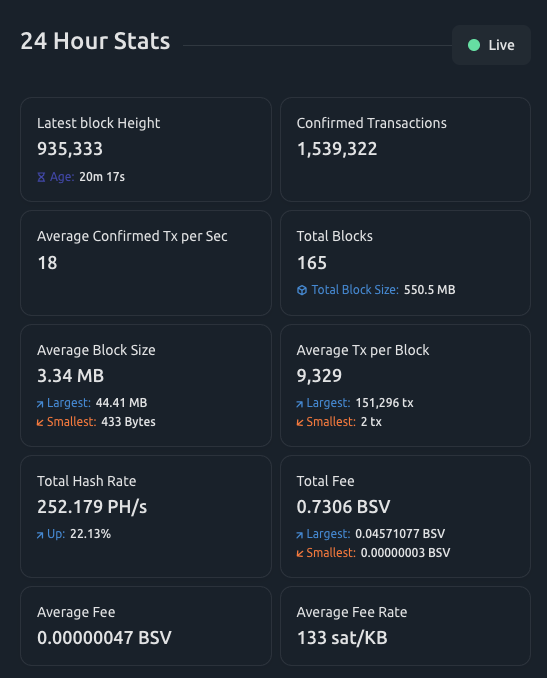Click the 44.41 MB largest block value
This screenshot has height=678, width=547.
[x=122, y=403]
